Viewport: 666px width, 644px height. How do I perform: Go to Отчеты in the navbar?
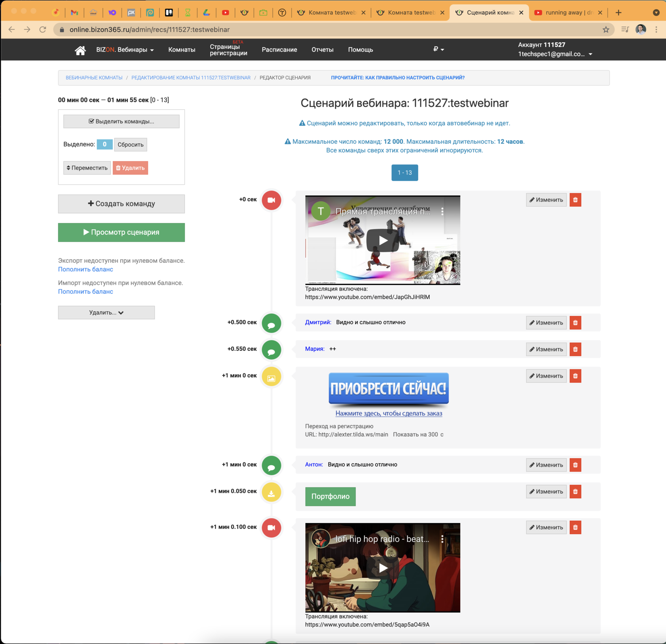[x=322, y=50]
